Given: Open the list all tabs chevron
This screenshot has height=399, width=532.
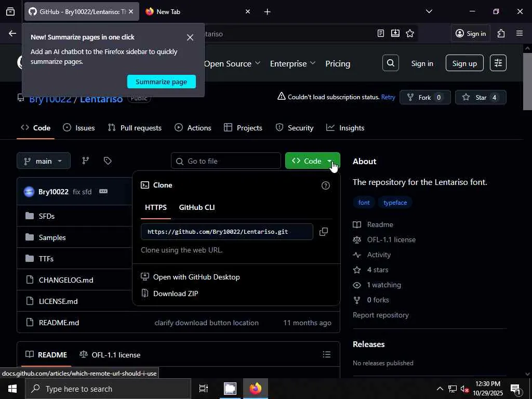Looking at the screenshot, I should tap(429, 11).
